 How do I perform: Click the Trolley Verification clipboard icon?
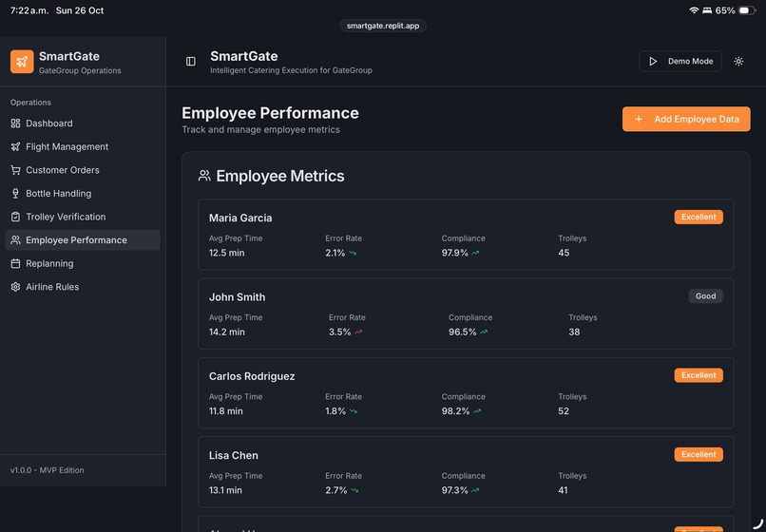[15, 217]
